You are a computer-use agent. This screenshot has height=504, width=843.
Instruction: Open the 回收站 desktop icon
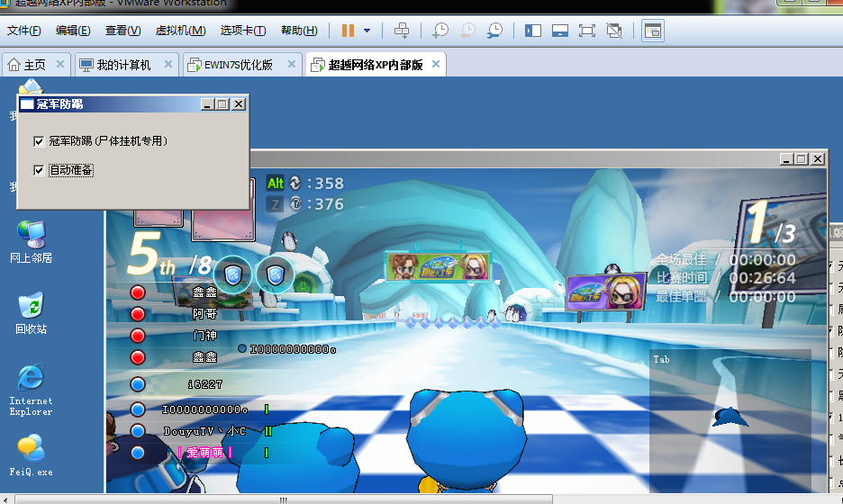(32, 313)
